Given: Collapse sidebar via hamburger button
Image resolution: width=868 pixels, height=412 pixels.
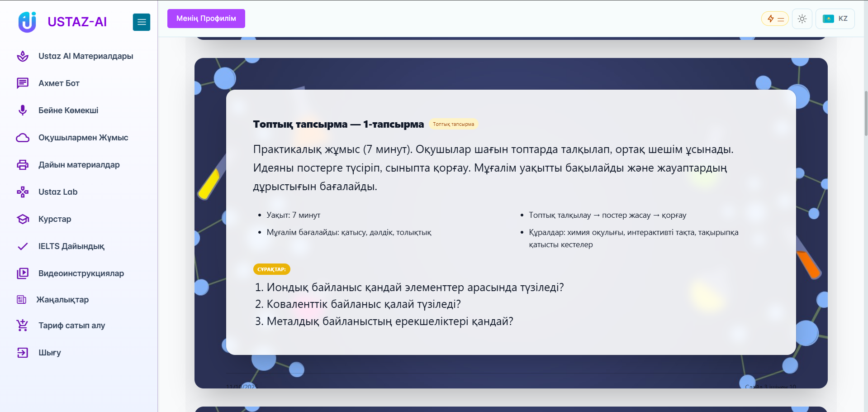Looking at the screenshot, I should [x=141, y=22].
